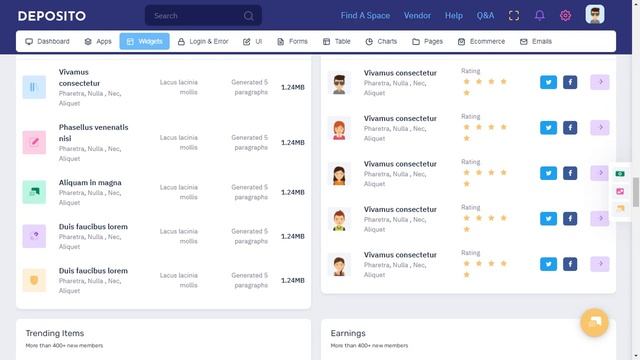Image resolution: width=640 pixels, height=360 pixels.
Task: Click the green icon beside Aliquam in magna
Action: [x=34, y=192]
